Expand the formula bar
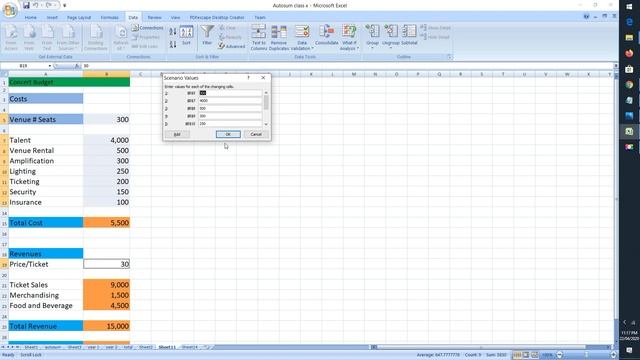The width and height of the screenshot is (640, 360). click(x=616, y=66)
